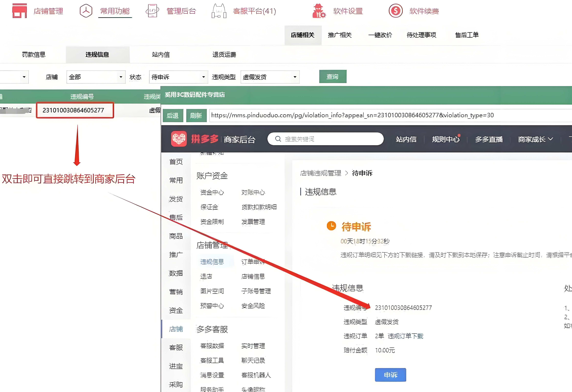Click the blue 申诉 button

pos(390,375)
